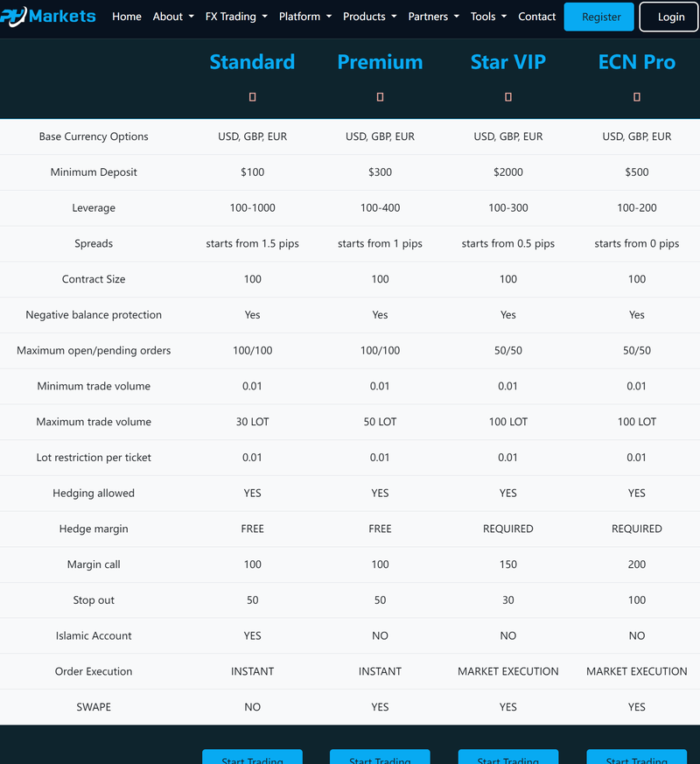700x764 pixels.
Task: Click the icon under Standard heading
Action: (x=252, y=97)
